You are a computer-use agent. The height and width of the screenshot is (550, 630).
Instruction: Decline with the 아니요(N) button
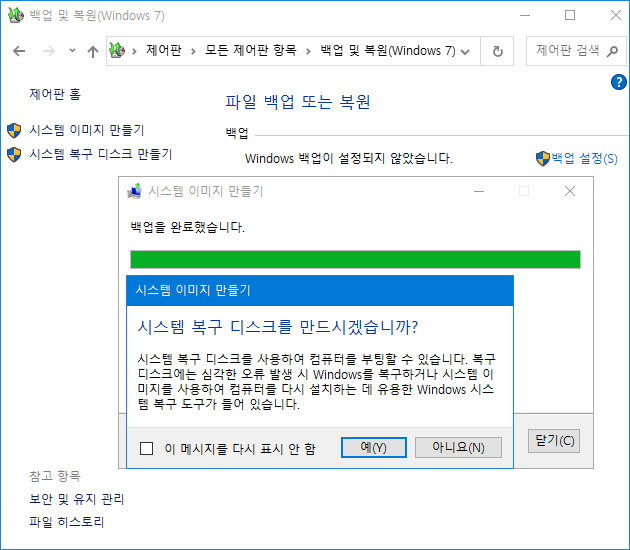click(458, 447)
